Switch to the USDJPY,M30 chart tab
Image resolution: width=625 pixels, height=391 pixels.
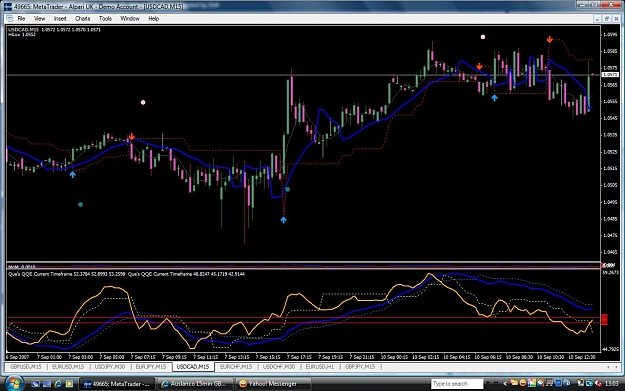point(110,367)
